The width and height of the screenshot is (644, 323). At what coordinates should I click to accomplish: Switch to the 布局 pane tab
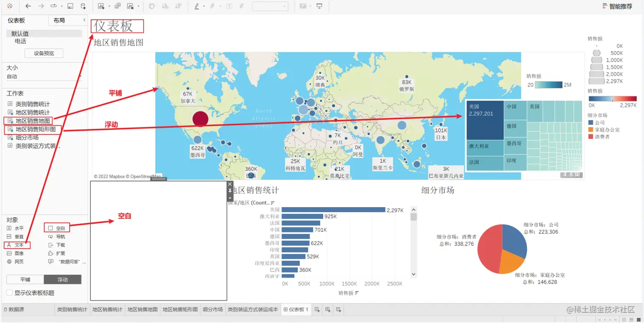pos(59,20)
